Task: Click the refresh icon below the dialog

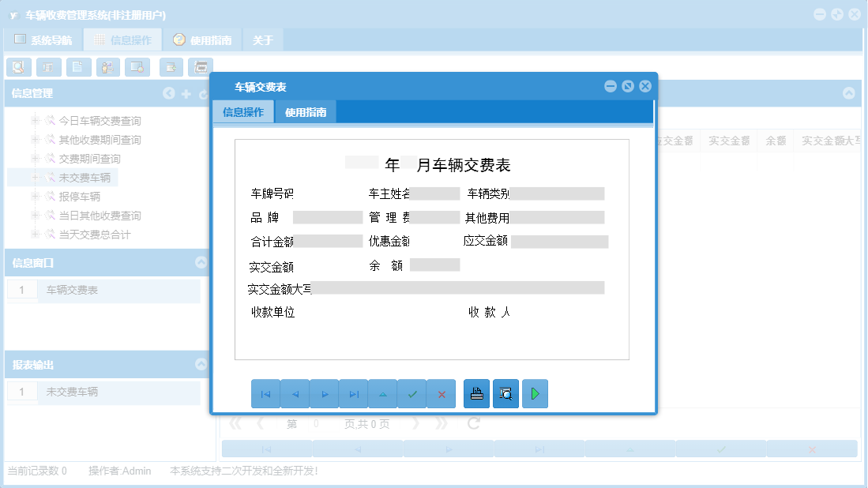Action: (x=472, y=423)
